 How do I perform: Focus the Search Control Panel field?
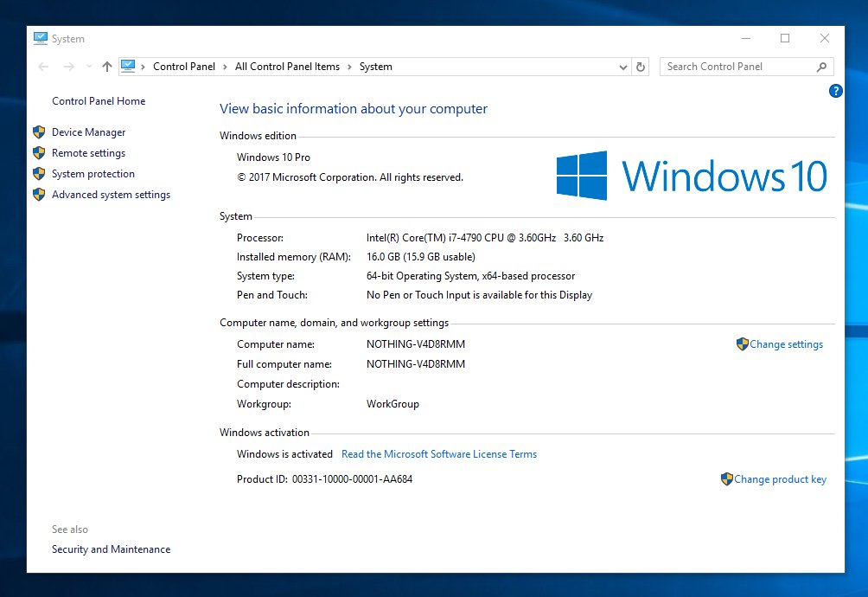pyautogui.click(x=735, y=67)
